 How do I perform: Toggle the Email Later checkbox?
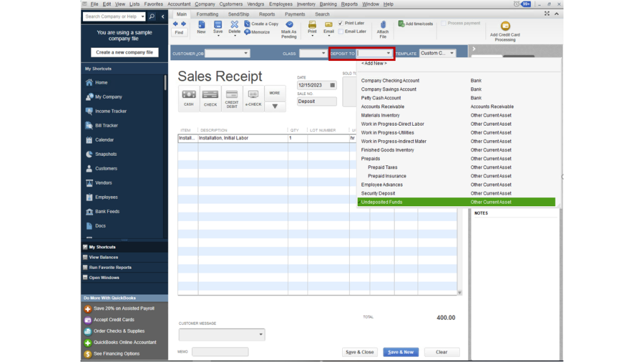click(340, 31)
